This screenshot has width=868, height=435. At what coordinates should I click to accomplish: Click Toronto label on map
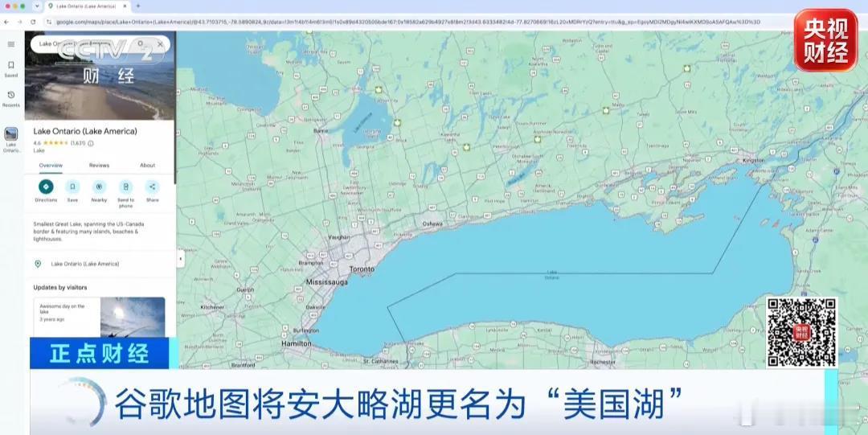(362, 269)
